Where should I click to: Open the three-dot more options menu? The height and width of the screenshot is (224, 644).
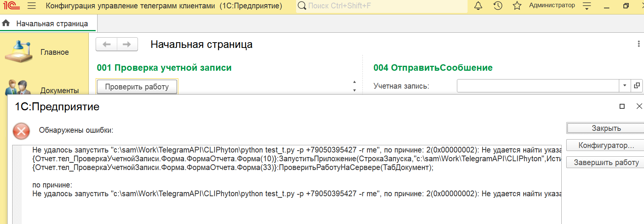(639, 44)
